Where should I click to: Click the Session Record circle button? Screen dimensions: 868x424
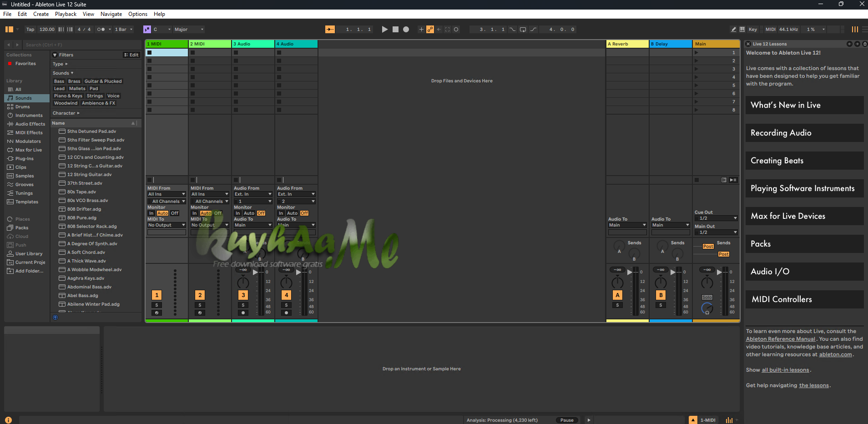click(x=456, y=29)
